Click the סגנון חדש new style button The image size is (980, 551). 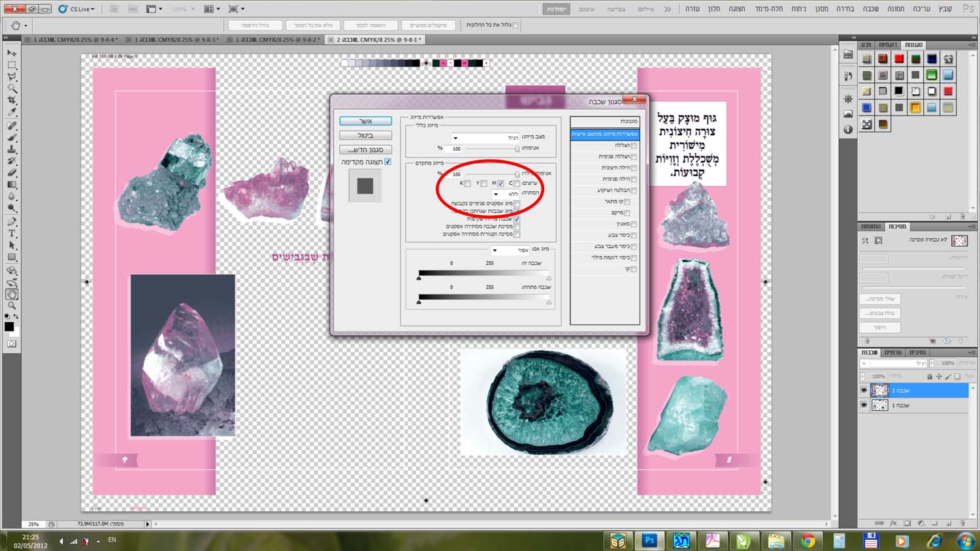click(x=366, y=150)
